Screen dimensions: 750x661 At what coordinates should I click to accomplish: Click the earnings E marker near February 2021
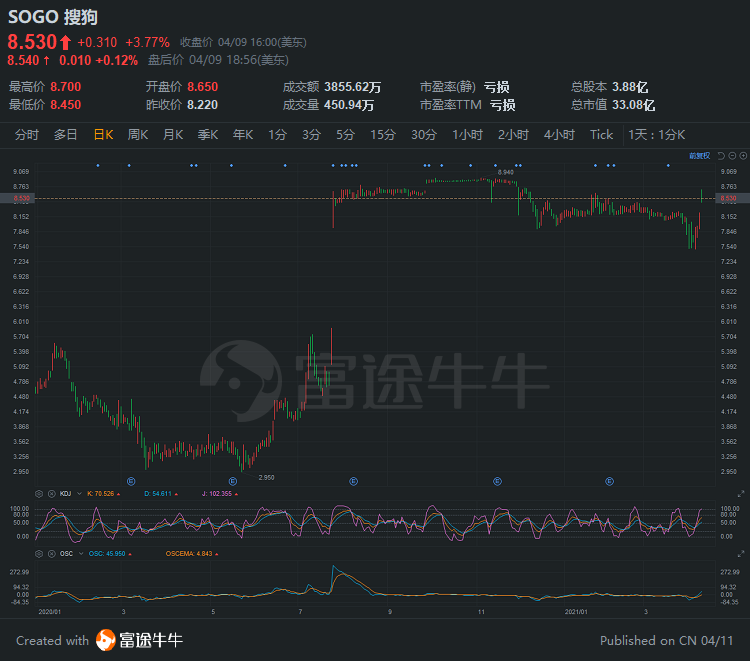609,481
